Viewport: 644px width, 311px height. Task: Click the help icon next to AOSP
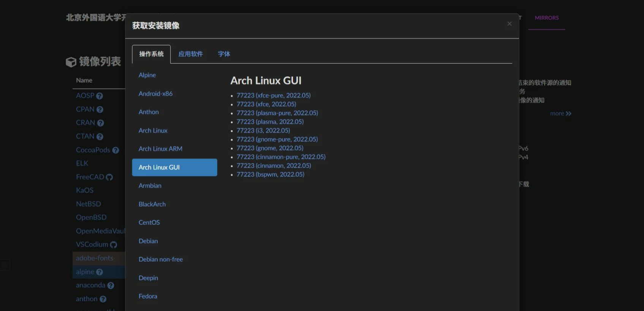click(100, 96)
